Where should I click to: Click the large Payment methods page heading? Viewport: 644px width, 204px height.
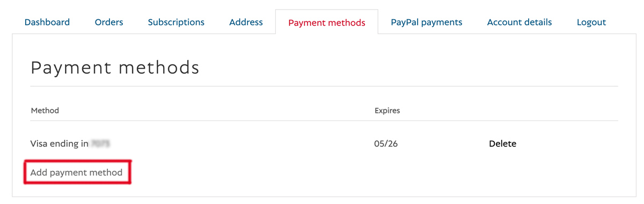pyautogui.click(x=115, y=67)
